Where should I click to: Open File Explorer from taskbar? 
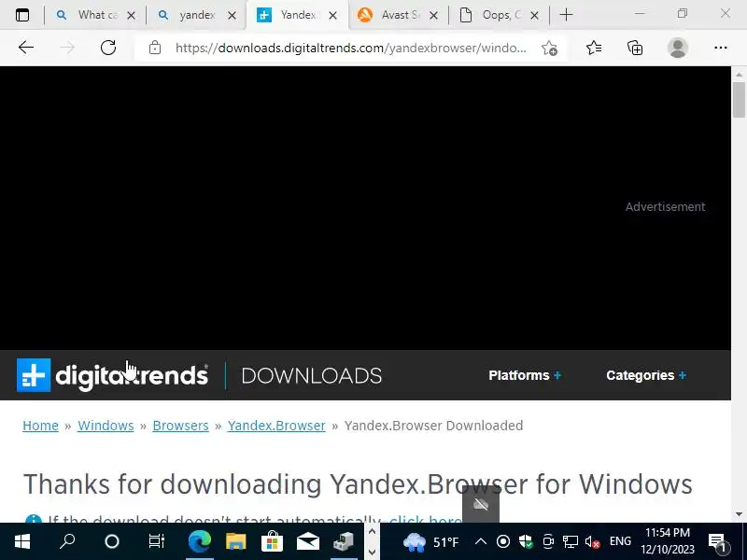click(x=236, y=541)
